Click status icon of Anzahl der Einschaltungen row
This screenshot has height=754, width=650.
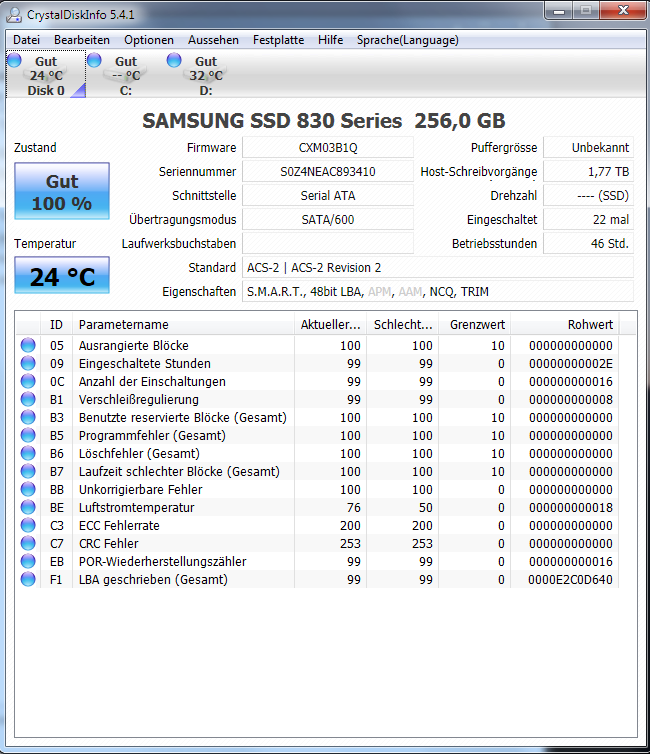coord(28,381)
